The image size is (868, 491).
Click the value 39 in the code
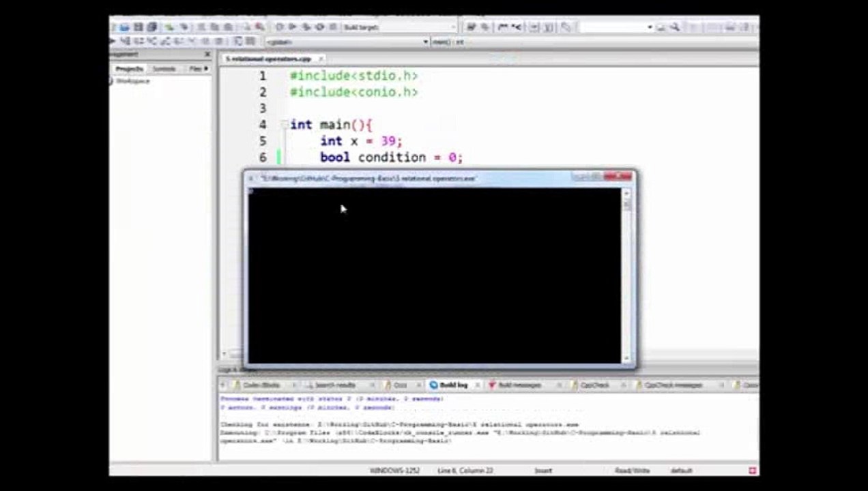tap(388, 141)
